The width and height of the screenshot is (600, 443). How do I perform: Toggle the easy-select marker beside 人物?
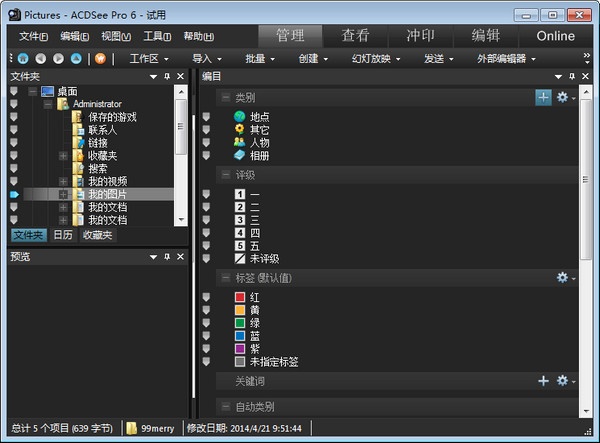206,143
